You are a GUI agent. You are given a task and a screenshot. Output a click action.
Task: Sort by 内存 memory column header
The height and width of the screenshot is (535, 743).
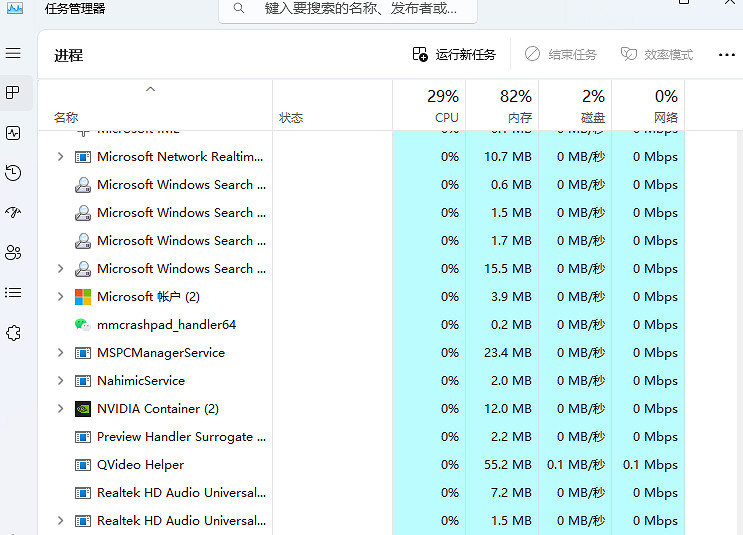click(501, 105)
